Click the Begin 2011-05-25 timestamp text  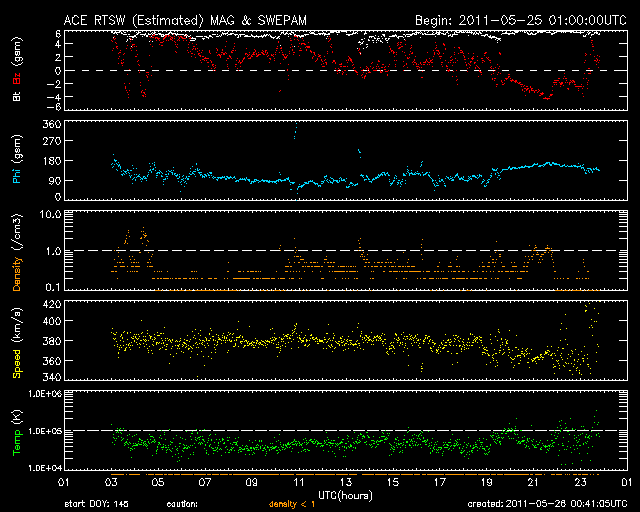521,20
